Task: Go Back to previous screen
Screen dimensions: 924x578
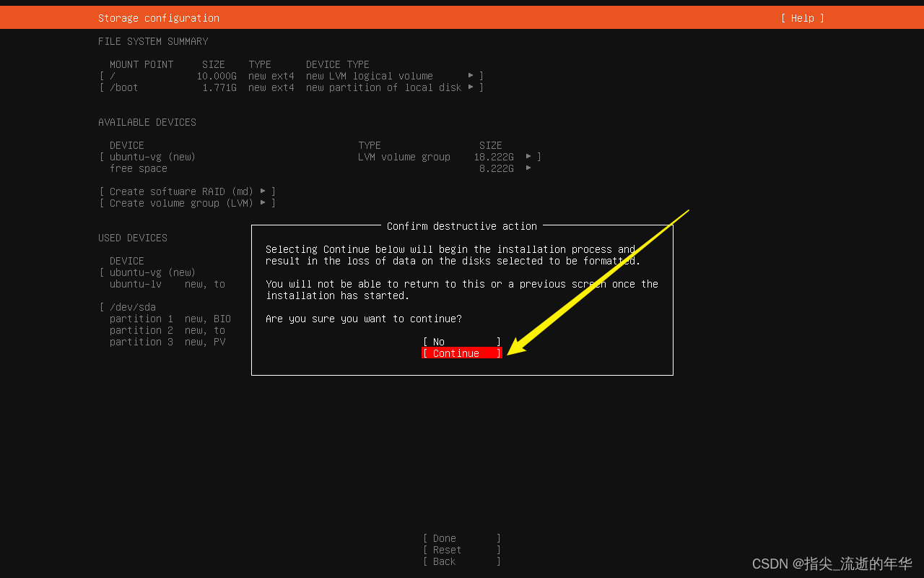Action: pyautogui.click(x=462, y=561)
